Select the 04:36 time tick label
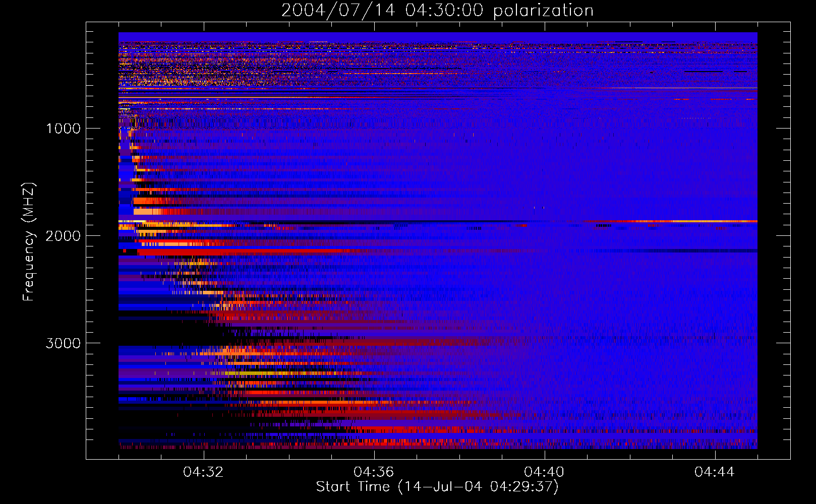Viewport: 816px width, 504px height. coord(374,472)
